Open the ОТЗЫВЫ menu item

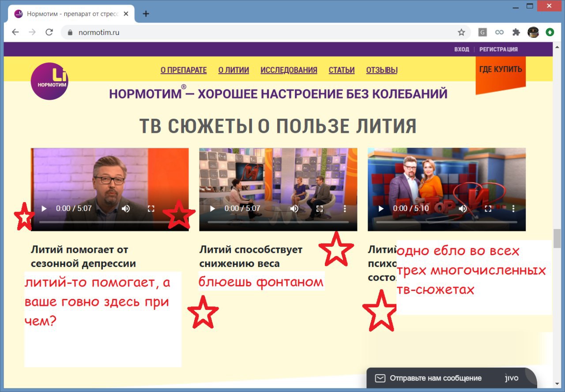coord(382,70)
